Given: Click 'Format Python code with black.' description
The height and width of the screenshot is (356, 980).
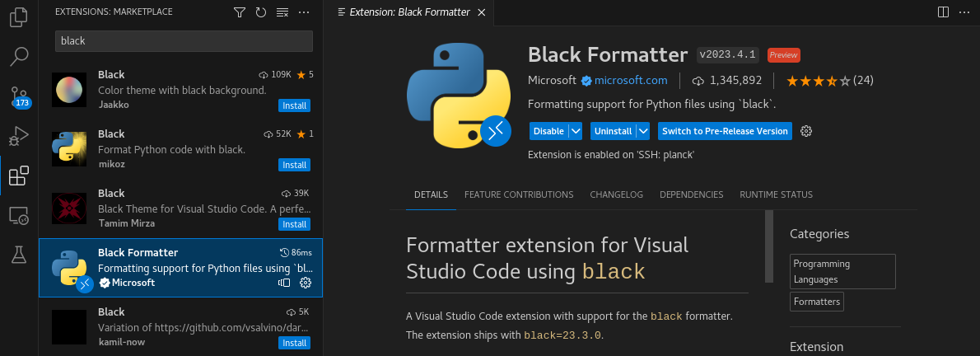Looking at the screenshot, I should tap(171, 149).
